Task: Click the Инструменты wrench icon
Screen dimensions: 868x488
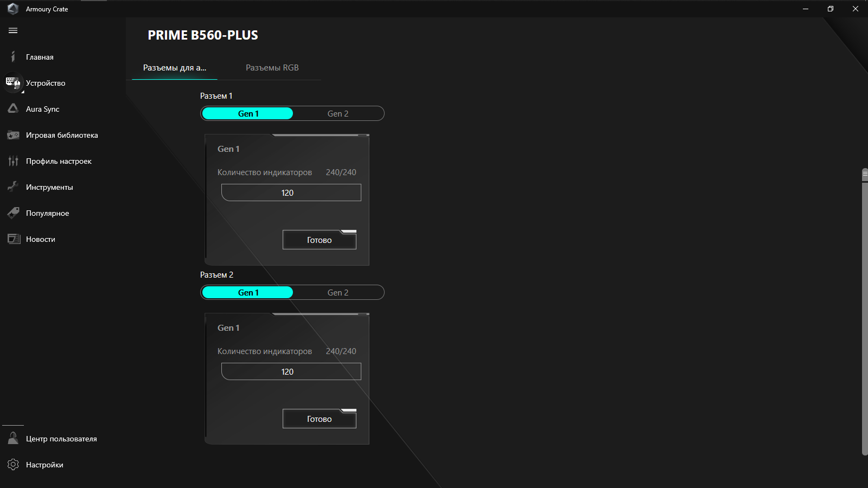Action: (13, 187)
